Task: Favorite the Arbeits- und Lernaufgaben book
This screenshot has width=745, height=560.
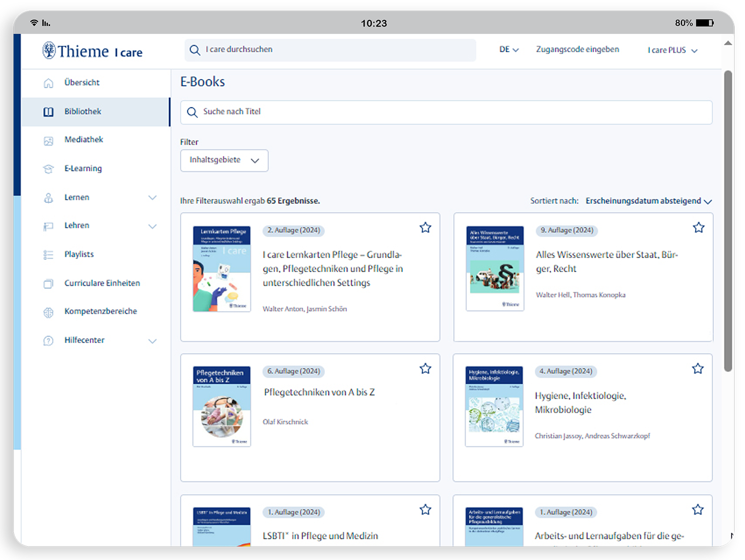Action: coord(698,509)
